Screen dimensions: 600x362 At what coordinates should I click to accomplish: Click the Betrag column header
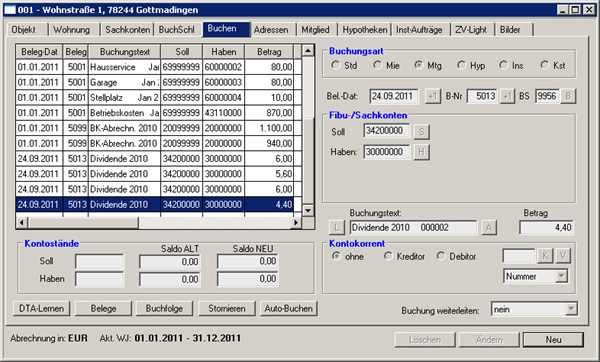click(x=269, y=52)
